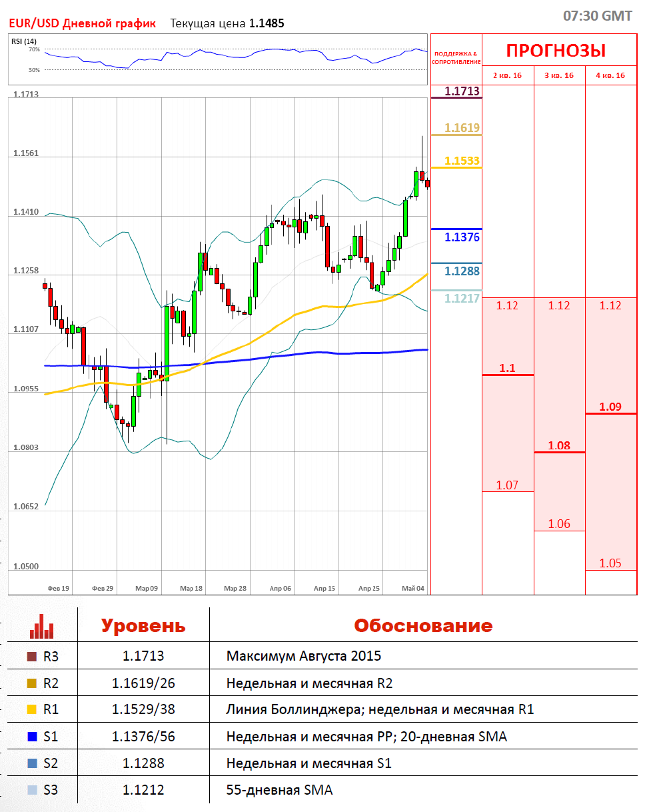Click the Фев 29 date label
Image resolution: width=649 pixels, height=812 pixels.
103,589
